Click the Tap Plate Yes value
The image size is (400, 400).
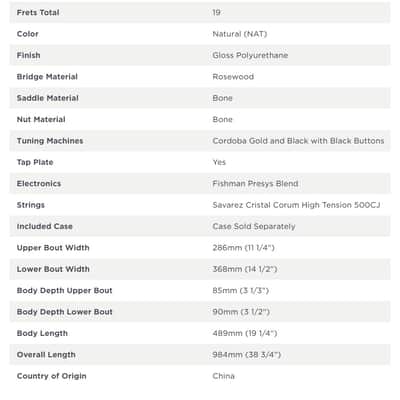point(219,162)
